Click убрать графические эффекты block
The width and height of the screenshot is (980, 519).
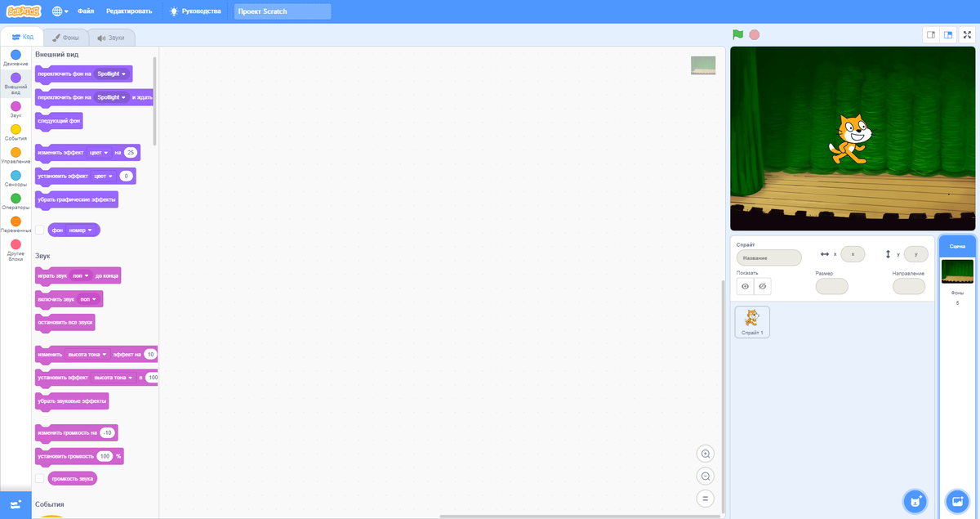pyautogui.click(x=77, y=199)
